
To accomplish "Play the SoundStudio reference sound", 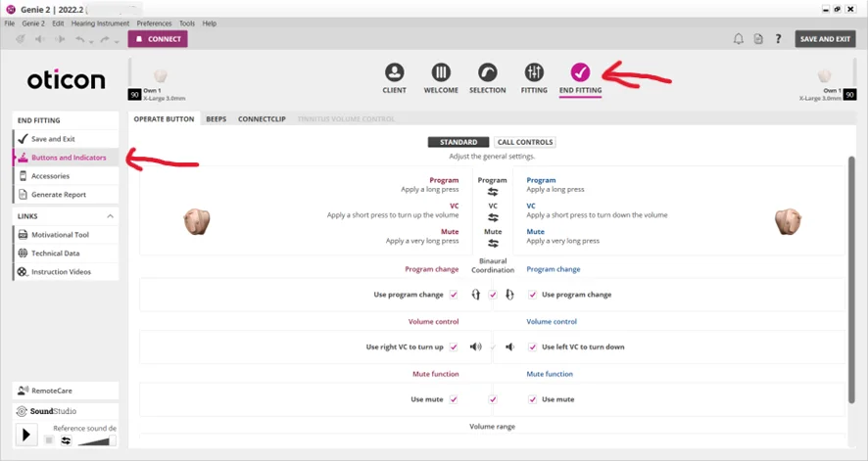I will point(26,435).
